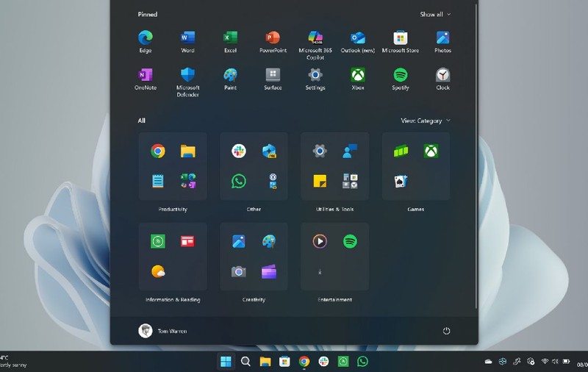Open File Explorer from the taskbar
The height and width of the screenshot is (372, 588).
(x=265, y=362)
